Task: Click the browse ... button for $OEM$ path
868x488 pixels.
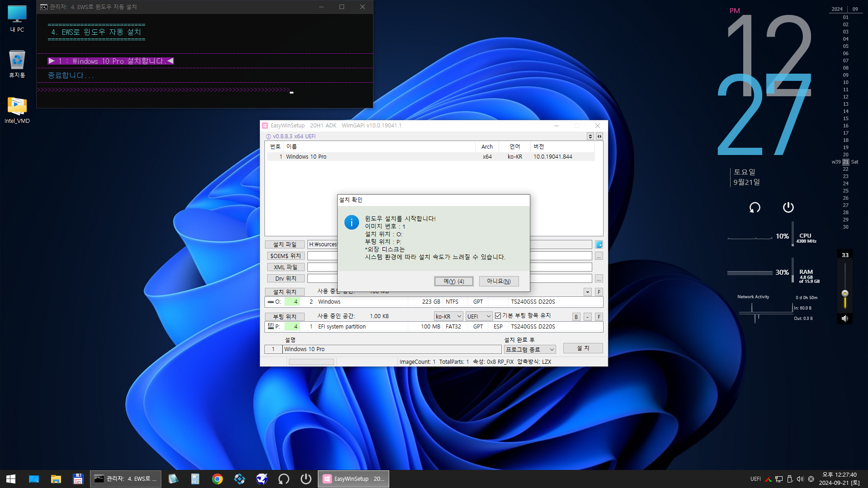Action: coord(599,256)
